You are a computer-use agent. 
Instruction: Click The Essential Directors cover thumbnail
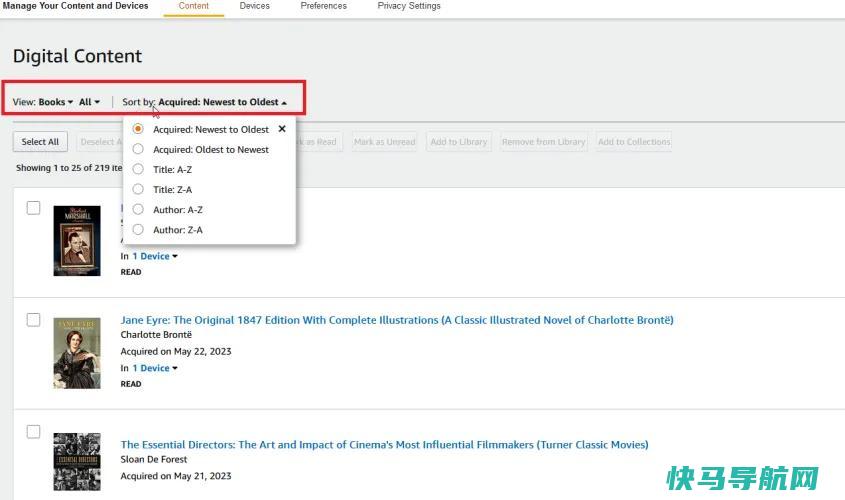coord(77,462)
